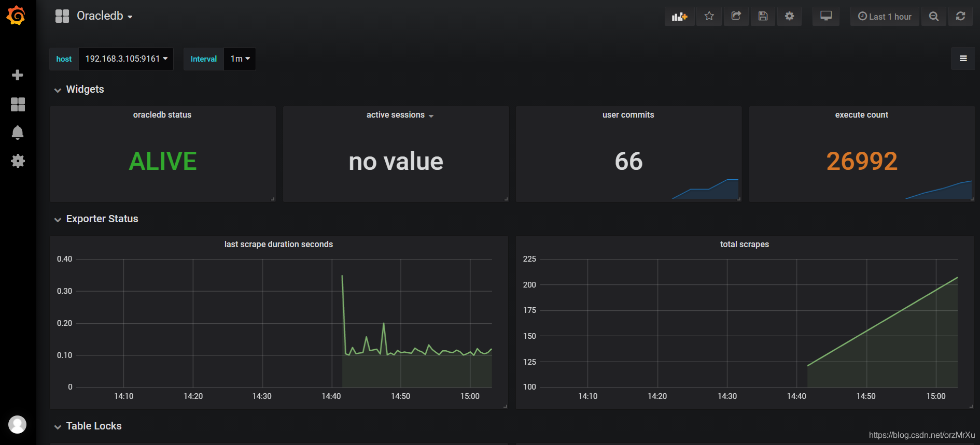Collapse the Exporter Status row
980x445 pixels.
[58, 220]
